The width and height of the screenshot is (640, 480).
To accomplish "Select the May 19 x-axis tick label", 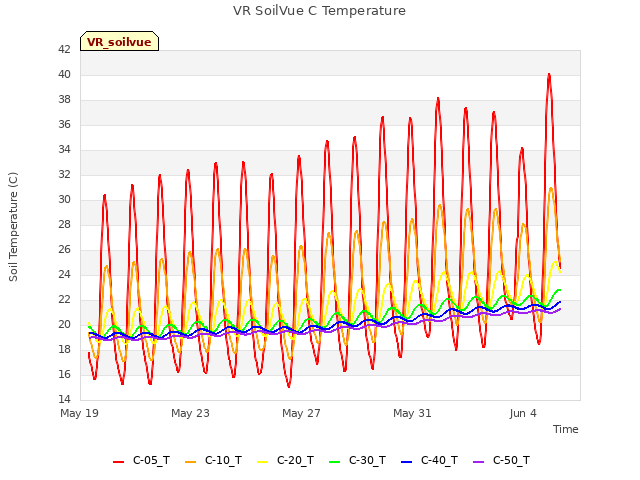I will click(x=79, y=413).
